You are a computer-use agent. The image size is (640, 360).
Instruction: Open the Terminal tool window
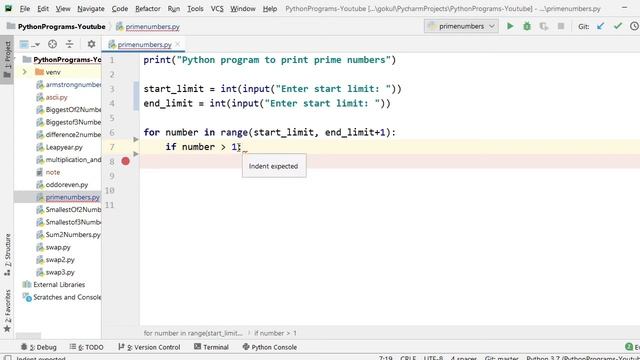coord(211,347)
